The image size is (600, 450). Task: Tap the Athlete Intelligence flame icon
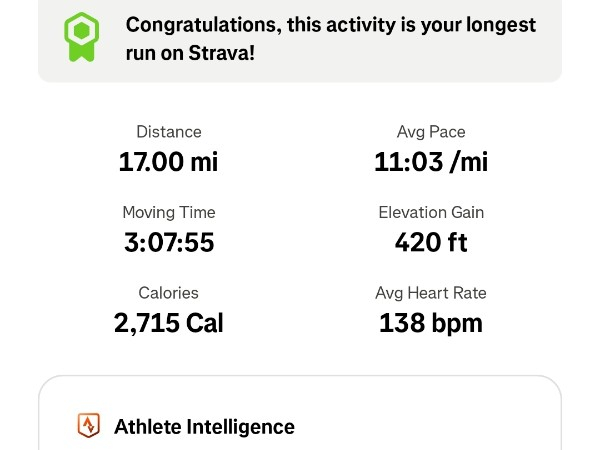point(89,426)
